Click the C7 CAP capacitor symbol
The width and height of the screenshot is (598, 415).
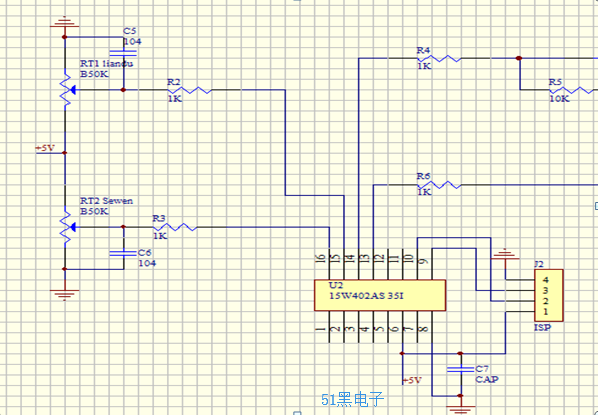pyautogui.click(x=460, y=369)
